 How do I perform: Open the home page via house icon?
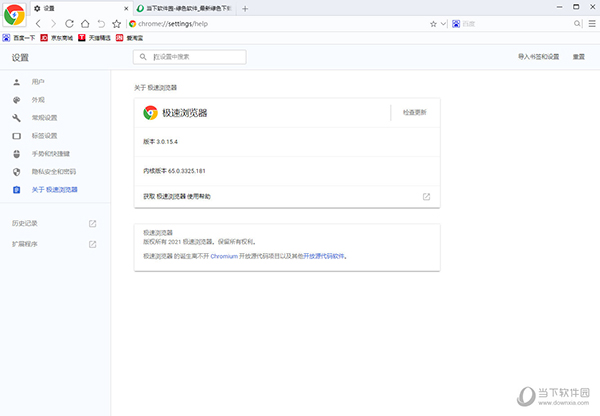coord(85,24)
